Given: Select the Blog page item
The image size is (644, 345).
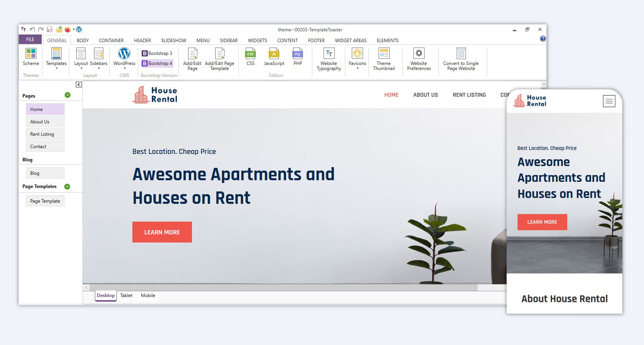Looking at the screenshot, I should pyautogui.click(x=45, y=173).
